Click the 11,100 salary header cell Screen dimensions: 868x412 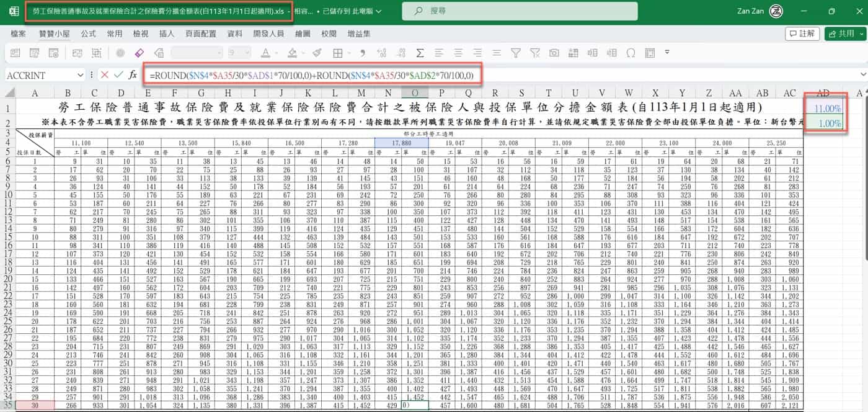(81, 143)
